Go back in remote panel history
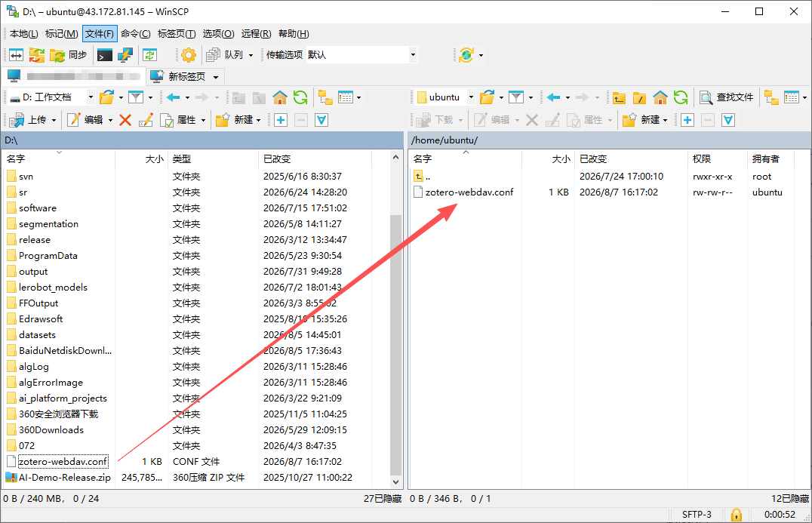The image size is (812, 523). coord(554,97)
